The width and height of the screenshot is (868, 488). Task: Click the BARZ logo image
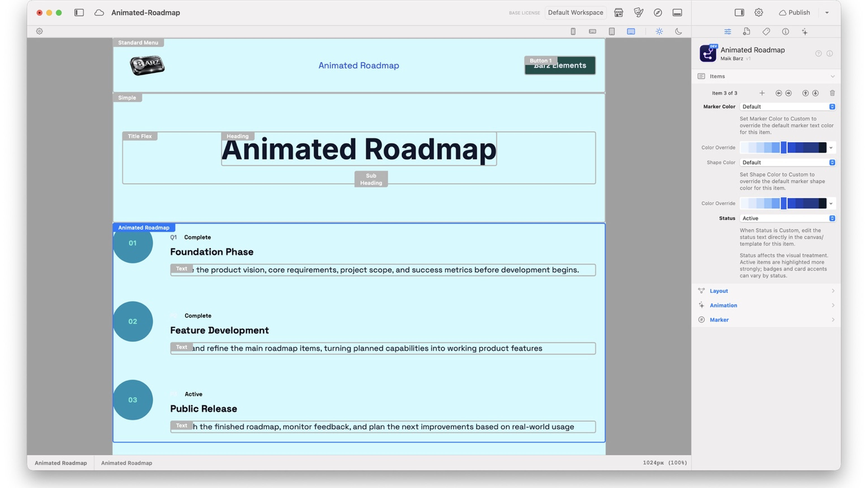coord(147,65)
